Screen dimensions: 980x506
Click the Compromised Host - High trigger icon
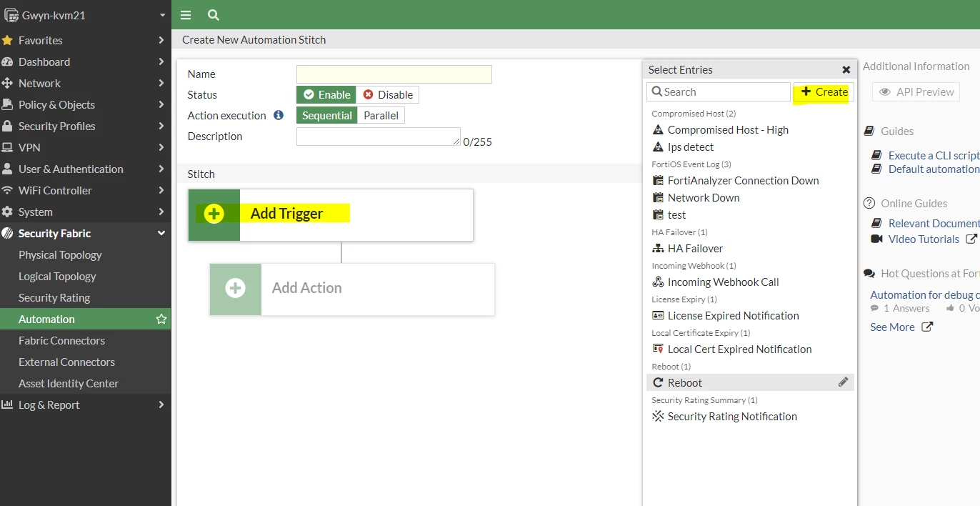click(x=659, y=130)
